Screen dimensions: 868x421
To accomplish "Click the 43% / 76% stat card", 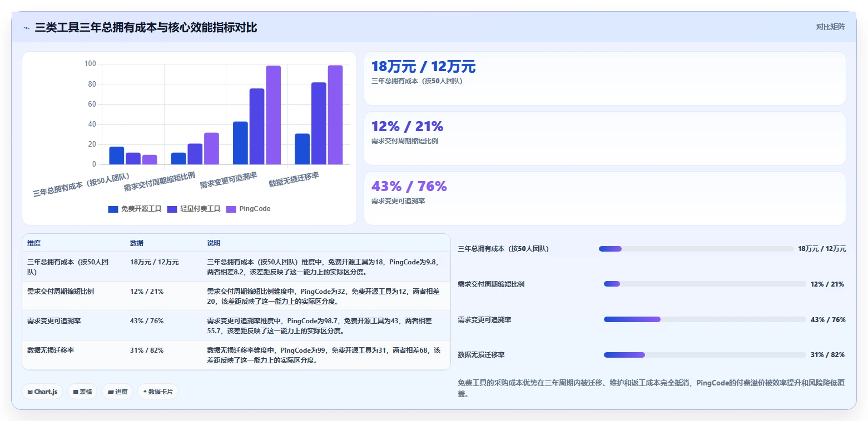I will [604, 198].
